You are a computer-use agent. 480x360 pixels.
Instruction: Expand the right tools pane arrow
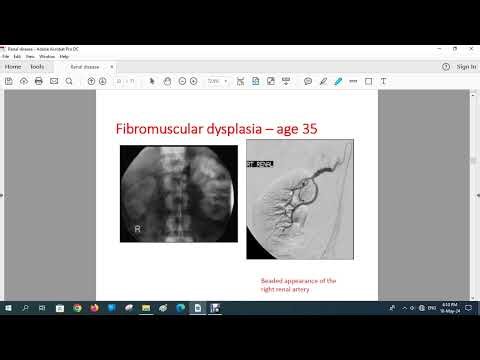pos(478,195)
